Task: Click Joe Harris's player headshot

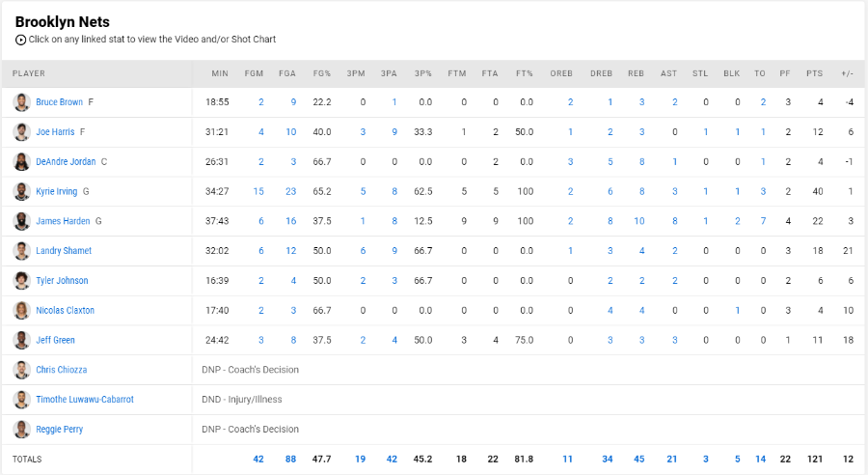Action: pyautogui.click(x=21, y=132)
